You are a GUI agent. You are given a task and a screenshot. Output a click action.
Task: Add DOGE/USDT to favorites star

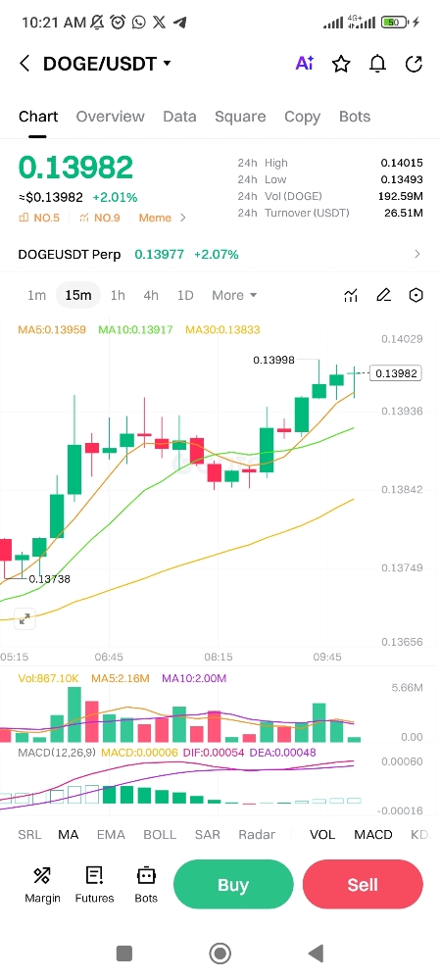(x=341, y=63)
